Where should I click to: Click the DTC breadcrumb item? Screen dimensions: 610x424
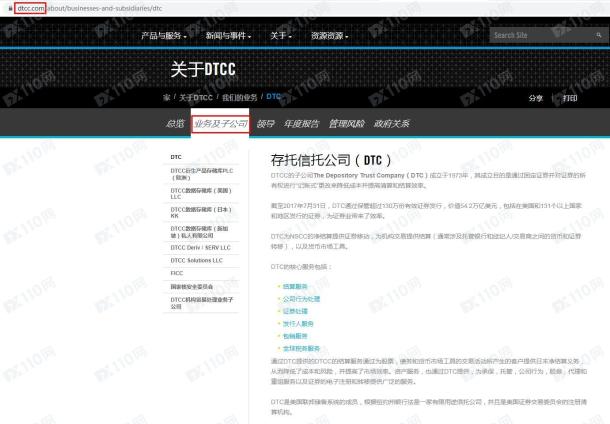[x=273, y=96]
